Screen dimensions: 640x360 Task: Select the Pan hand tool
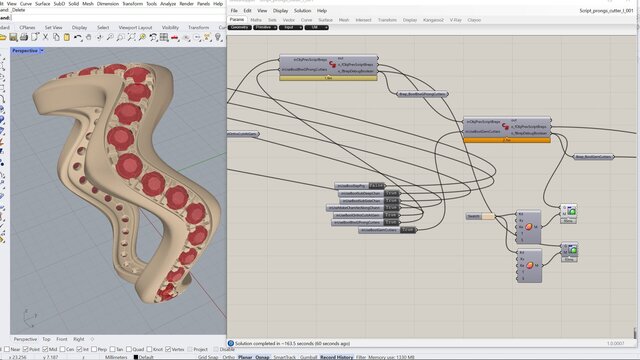click(88, 38)
